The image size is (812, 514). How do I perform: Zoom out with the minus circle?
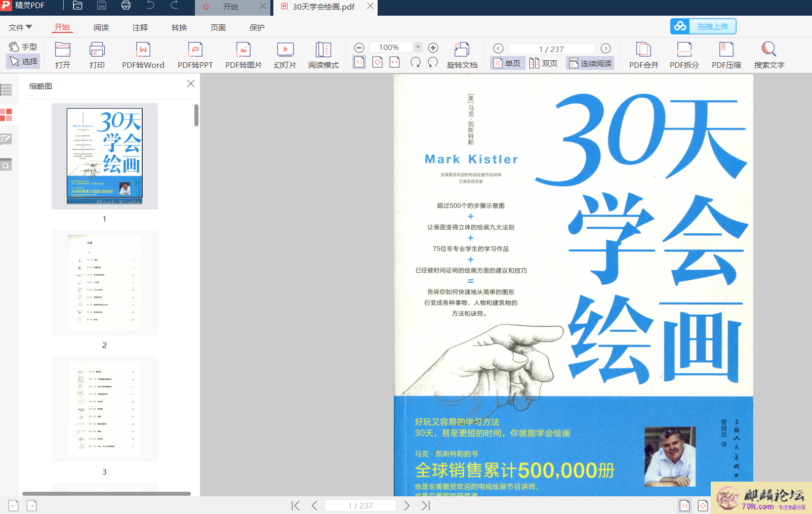tap(359, 48)
